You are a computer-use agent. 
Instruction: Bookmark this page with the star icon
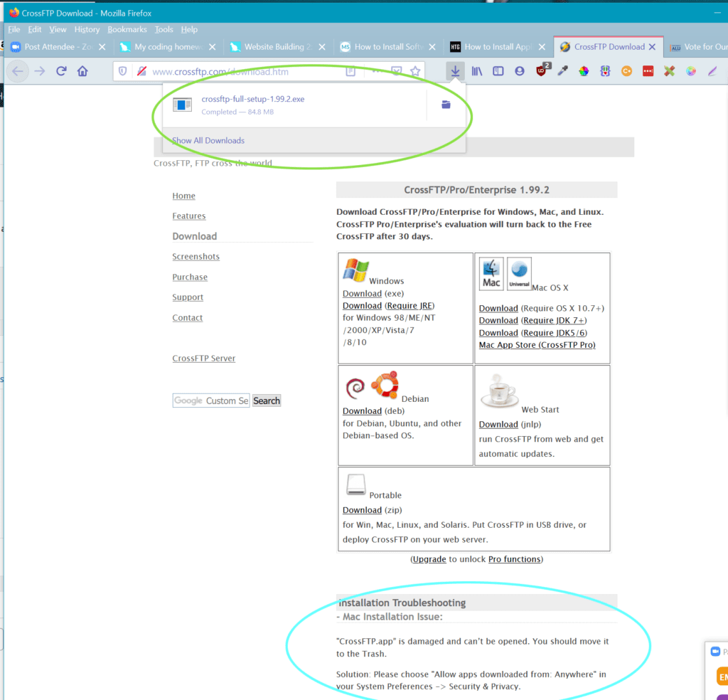click(415, 71)
